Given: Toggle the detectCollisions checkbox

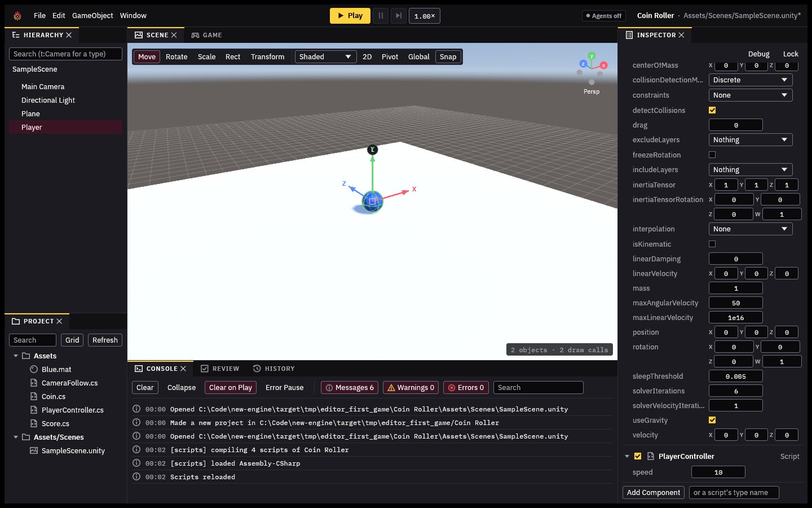Looking at the screenshot, I should 712,110.
